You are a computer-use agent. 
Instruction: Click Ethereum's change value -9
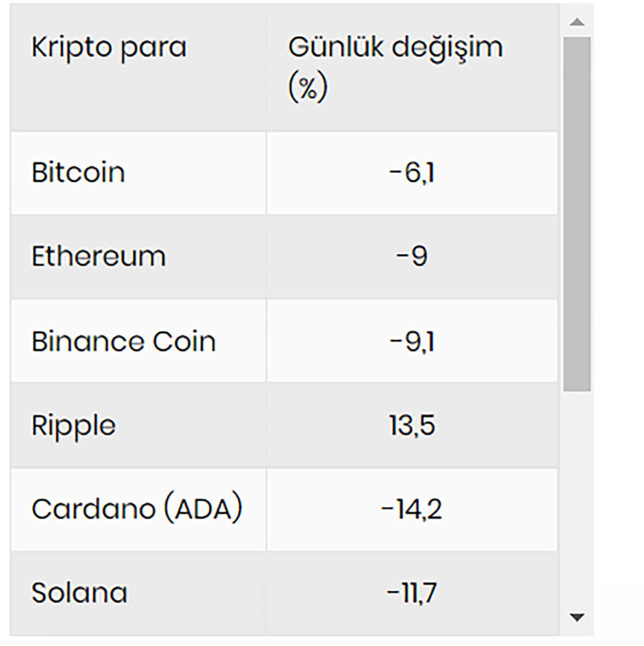(x=412, y=256)
